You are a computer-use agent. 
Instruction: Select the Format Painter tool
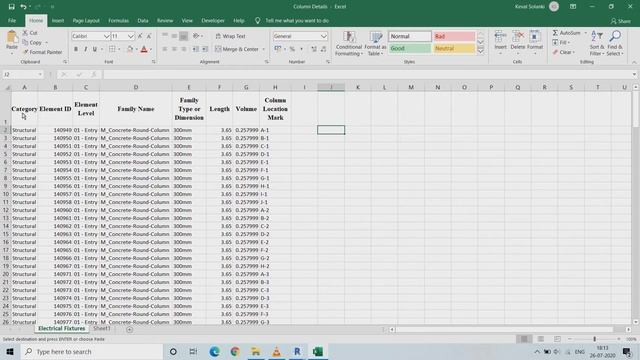pyautogui.click(x=42, y=52)
